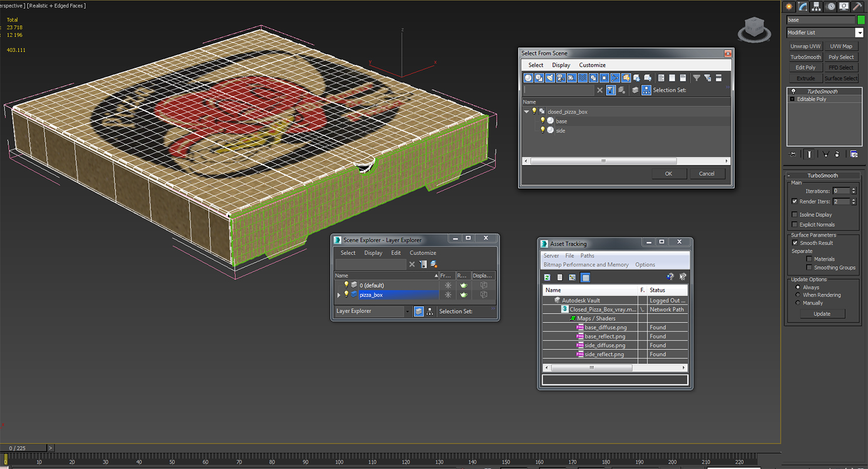Click the ViewCube in the viewport

[x=755, y=29]
